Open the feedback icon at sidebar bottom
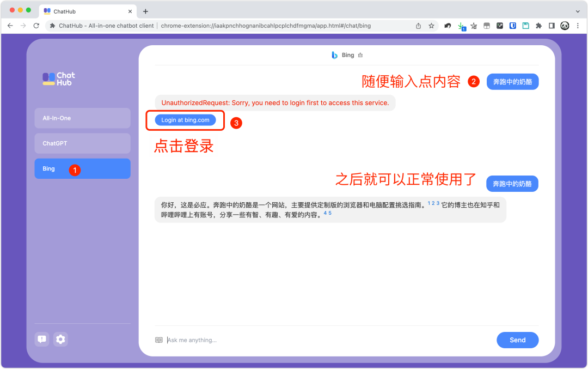Screen dimensions: 588x369 click(42, 339)
